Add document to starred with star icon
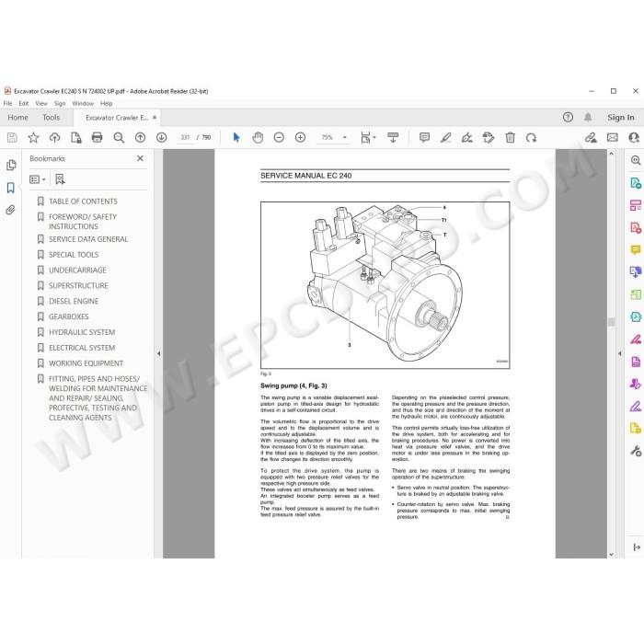The height and width of the screenshot is (644, 644). 33,138
